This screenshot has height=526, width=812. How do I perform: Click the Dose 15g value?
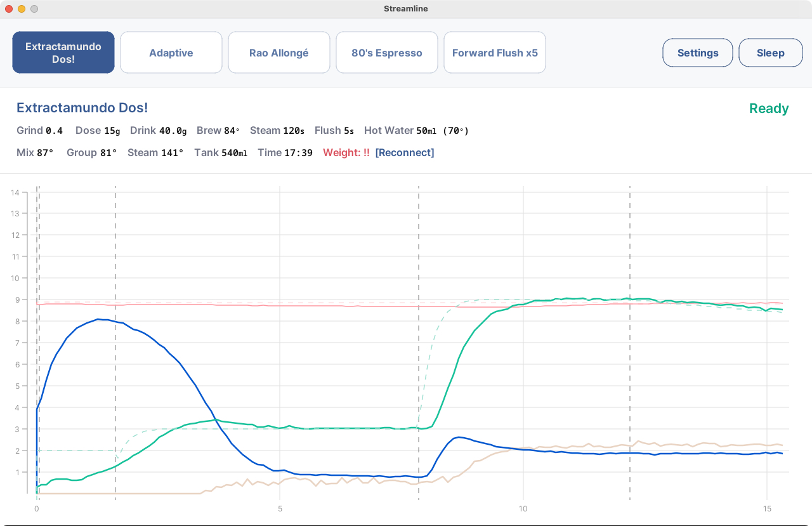98,130
